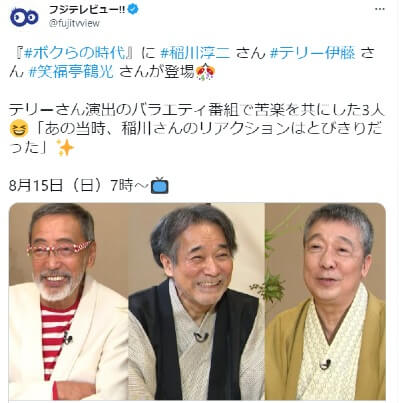Open the フジテレビュー!! account name
This screenshot has width=400, height=403.
tap(87, 10)
